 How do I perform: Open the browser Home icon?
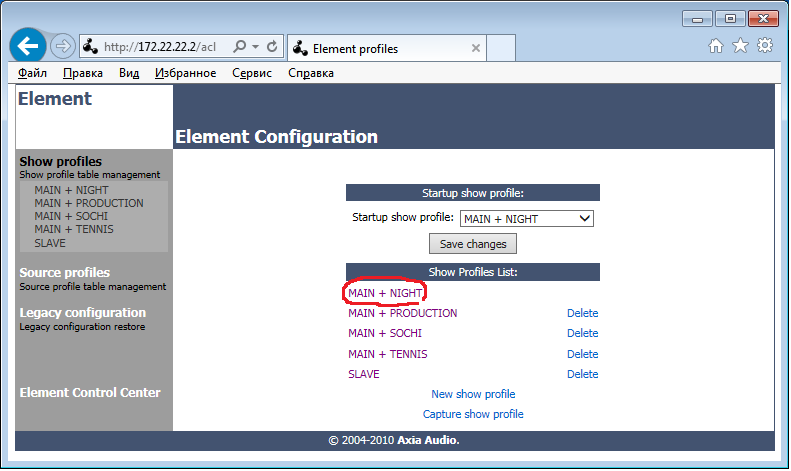point(715,46)
